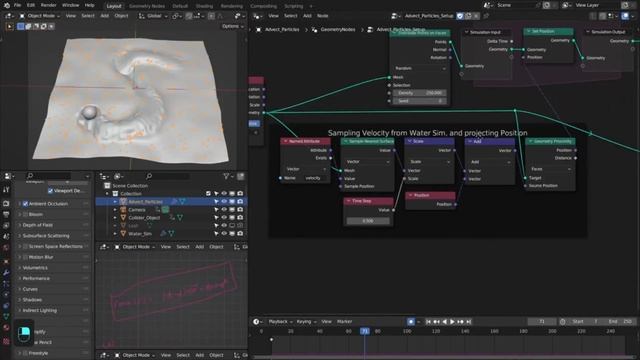Image resolution: width=640 pixels, height=360 pixels.
Task: Adjust the Density slider in Distribute node
Action: pyautogui.click(x=420, y=93)
